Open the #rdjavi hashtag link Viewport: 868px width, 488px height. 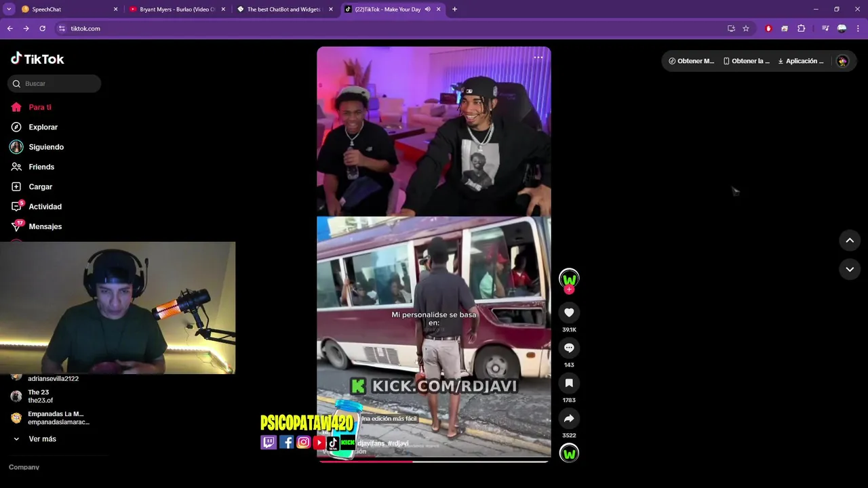pos(399,443)
